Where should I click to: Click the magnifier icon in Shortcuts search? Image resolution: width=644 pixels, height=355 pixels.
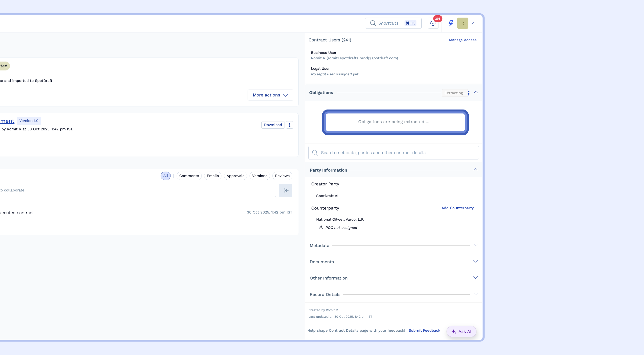click(x=373, y=23)
